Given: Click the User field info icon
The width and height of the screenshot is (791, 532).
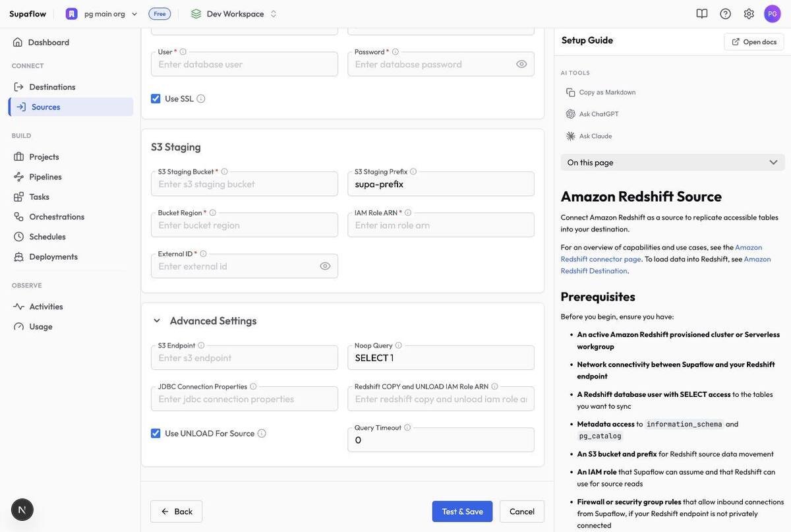Looking at the screenshot, I should (183, 52).
